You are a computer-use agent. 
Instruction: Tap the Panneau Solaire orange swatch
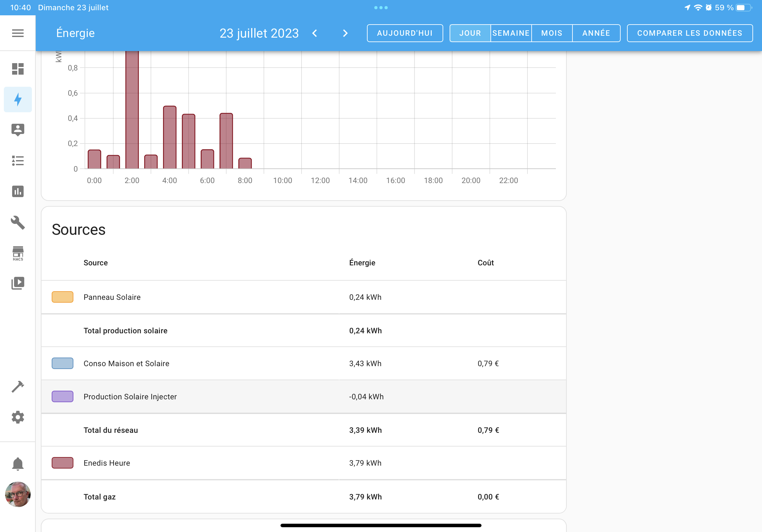click(63, 297)
